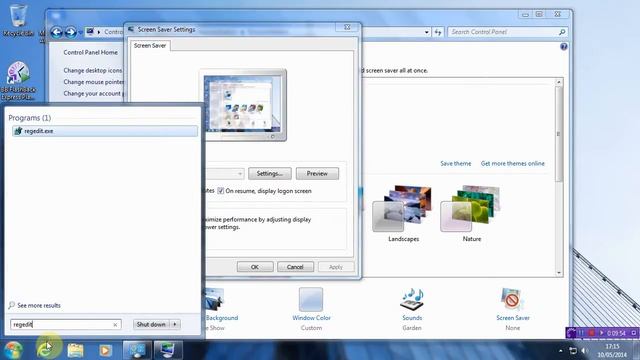This screenshot has width=640, height=360.
Task: Click themes list scroll down arrow
Action: tap(559, 273)
